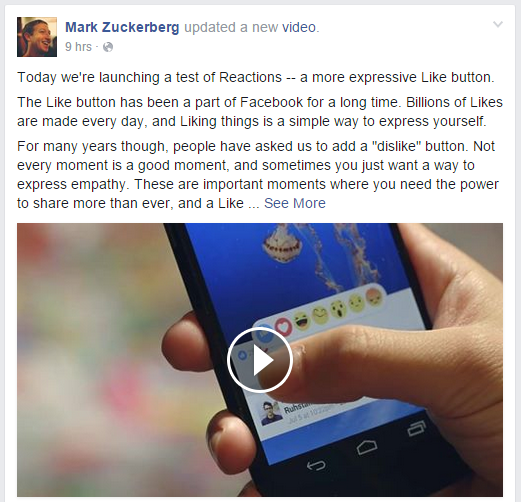Viewport: 521px width, 502px height.
Task: Click the surprised wow reaction emoji
Action: click(338, 310)
